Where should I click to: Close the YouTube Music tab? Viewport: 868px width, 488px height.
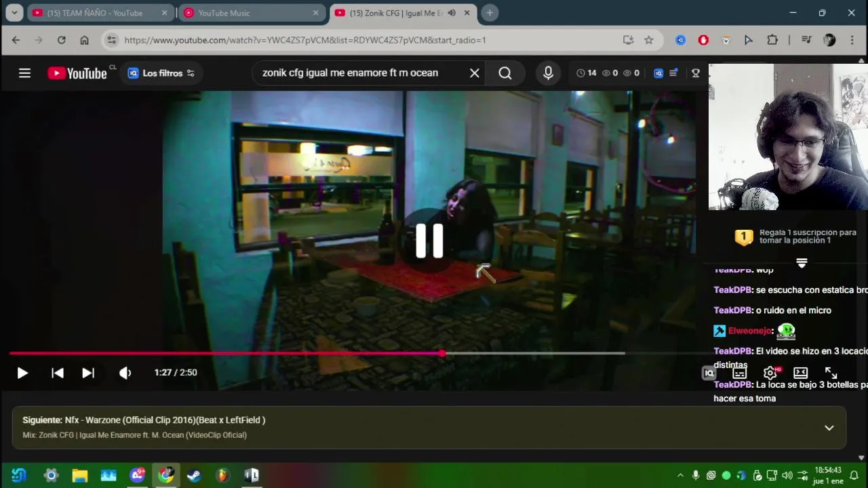point(315,13)
